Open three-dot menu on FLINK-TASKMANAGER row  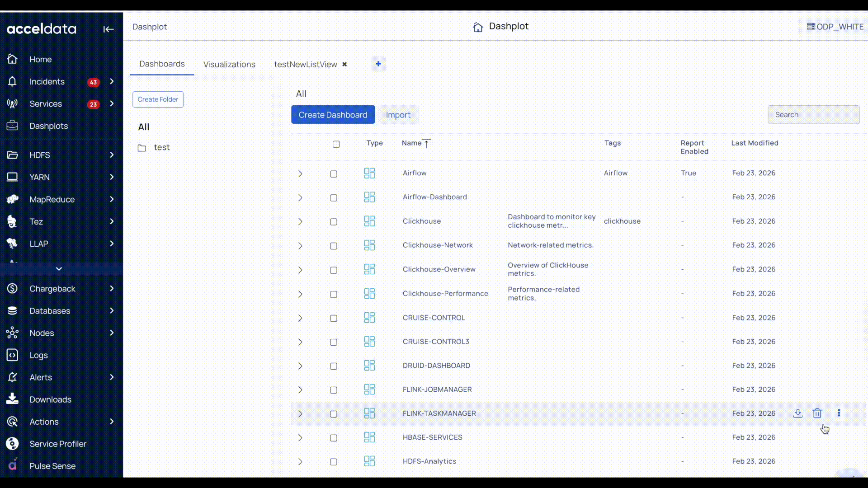click(x=839, y=413)
